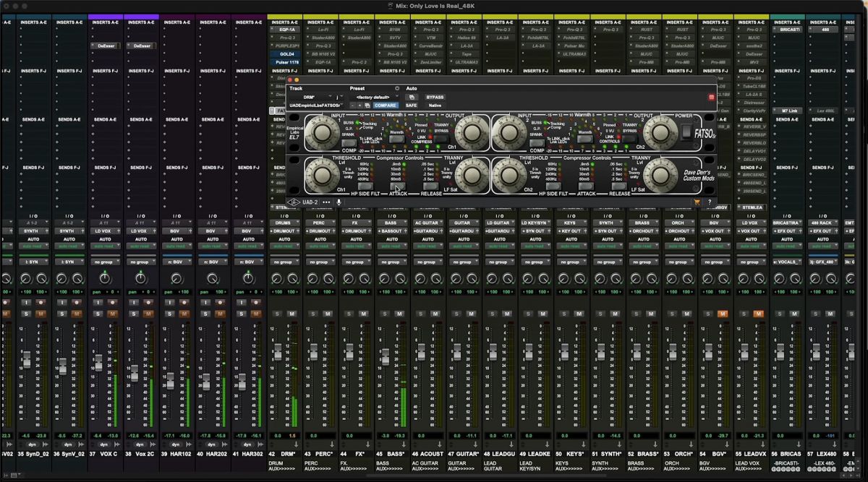Click the ellipsis icon beside the UAD-2 logo
The image size is (868, 482).
[326, 202]
